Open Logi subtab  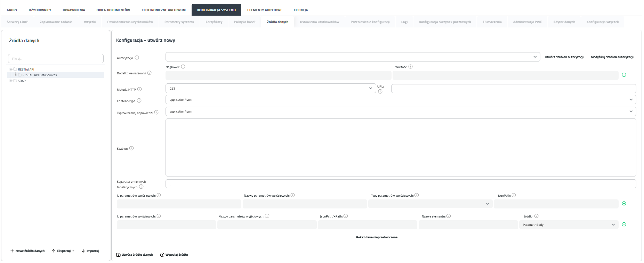pyautogui.click(x=404, y=22)
